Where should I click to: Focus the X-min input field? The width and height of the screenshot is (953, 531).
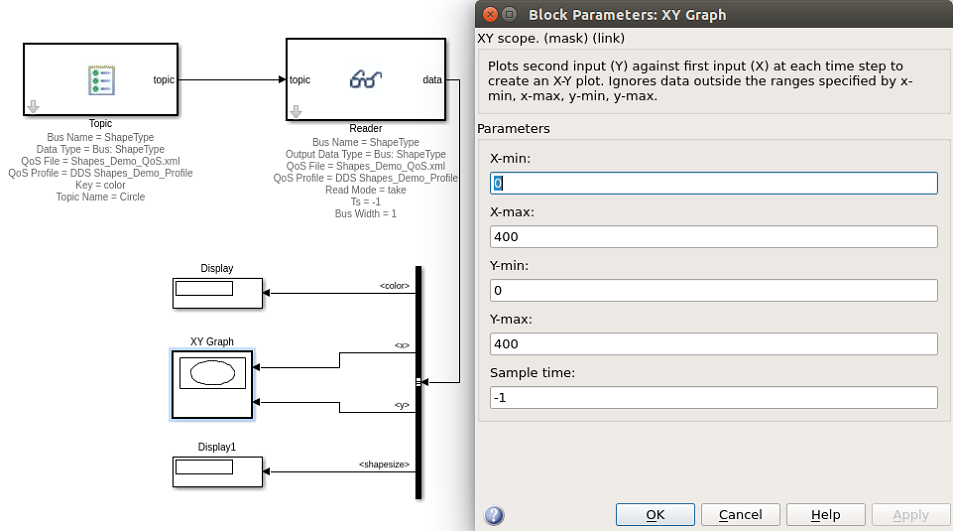pos(714,183)
